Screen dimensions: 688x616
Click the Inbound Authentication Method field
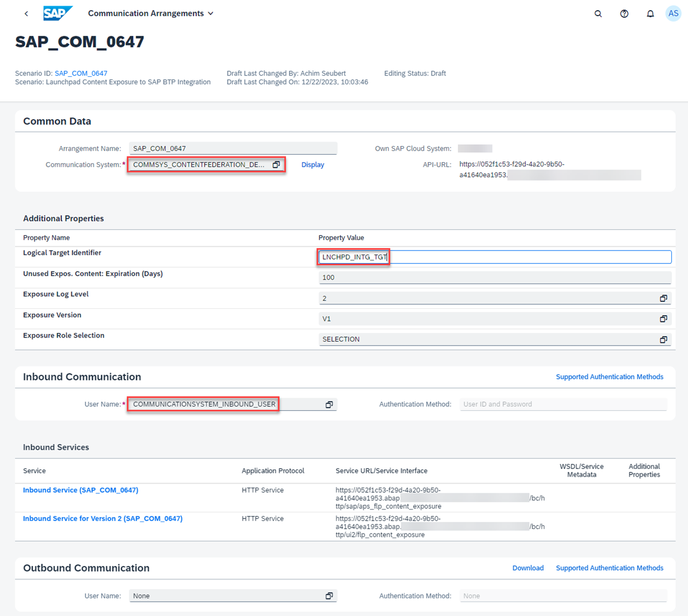tap(563, 404)
